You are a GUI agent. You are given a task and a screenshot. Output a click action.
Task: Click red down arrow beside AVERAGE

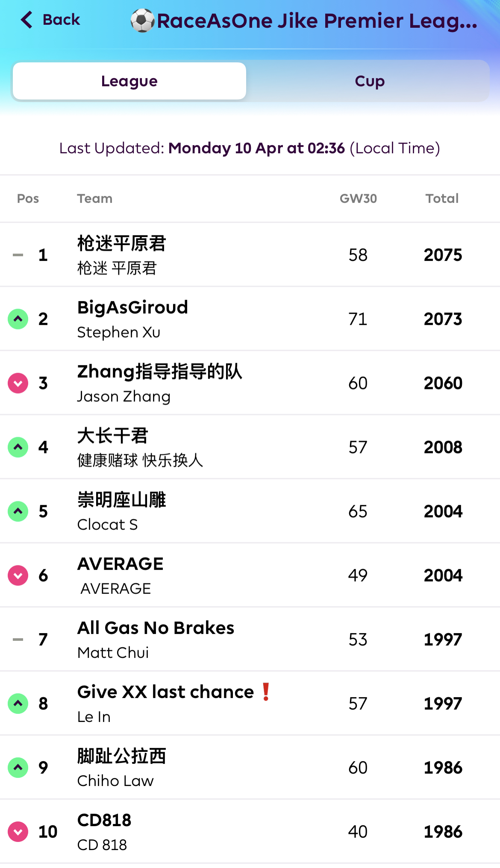click(18, 576)
